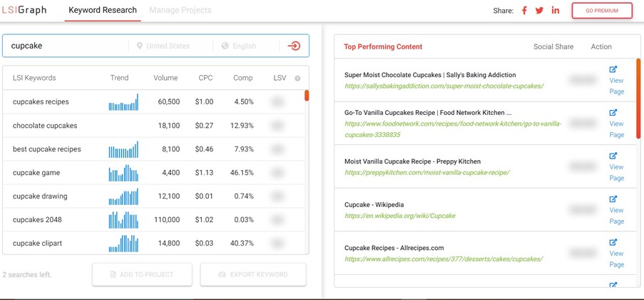The width and height of the screenshot is (644, 300).
Task: Click LSV info help icon
Action: tap(297, 78)
